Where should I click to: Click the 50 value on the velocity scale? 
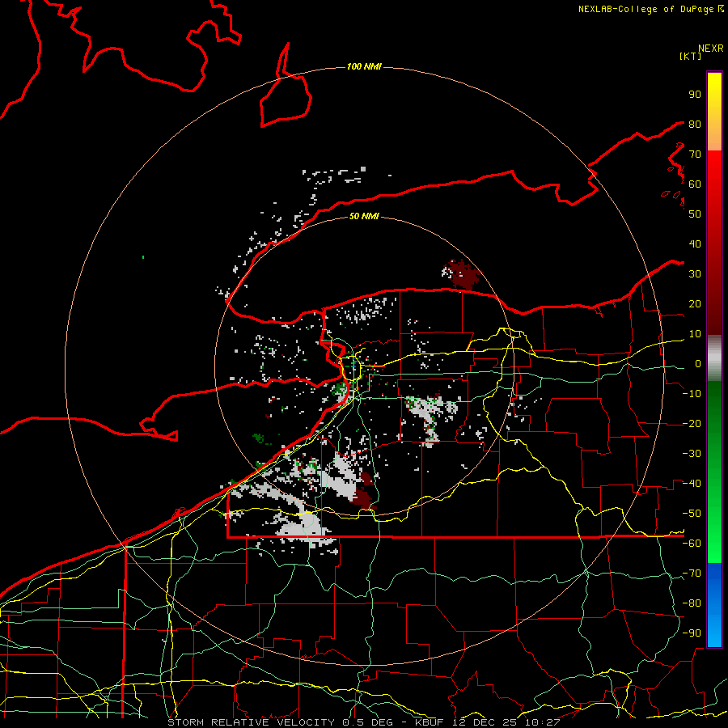(x=695, y=214)
